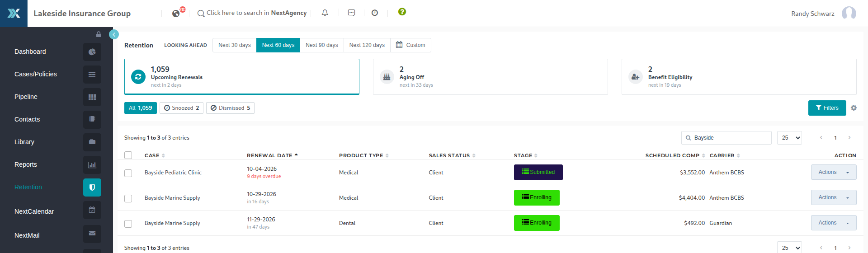
Task: Click the NextAgency X logo
Action: (14, 14)
